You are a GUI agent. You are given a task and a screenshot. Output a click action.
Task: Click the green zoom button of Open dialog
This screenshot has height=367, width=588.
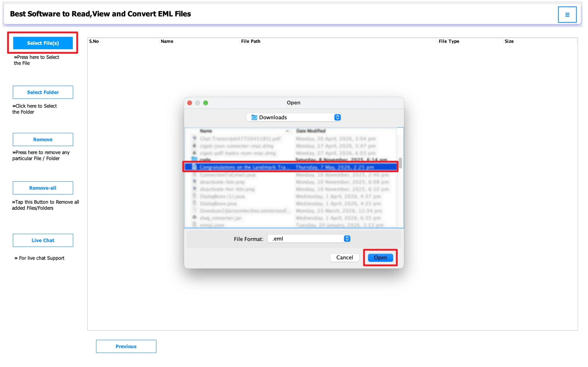[x=206, y=103]
